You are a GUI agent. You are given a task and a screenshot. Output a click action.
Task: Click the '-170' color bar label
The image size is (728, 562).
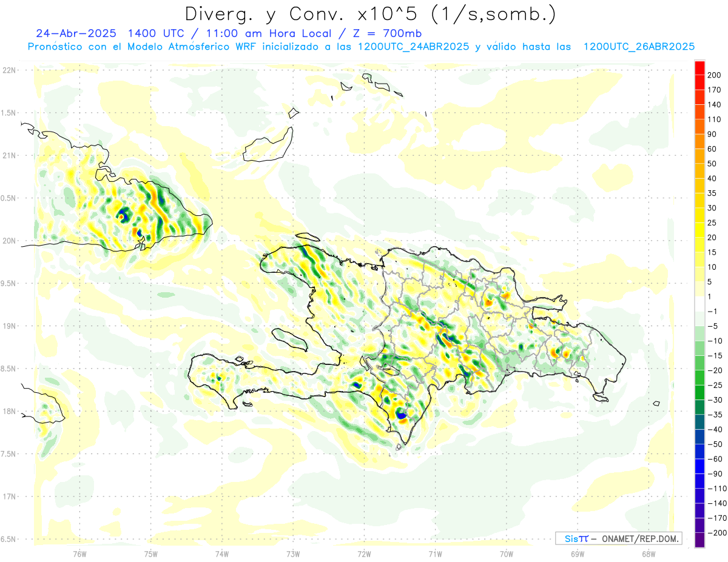[717, 518]
